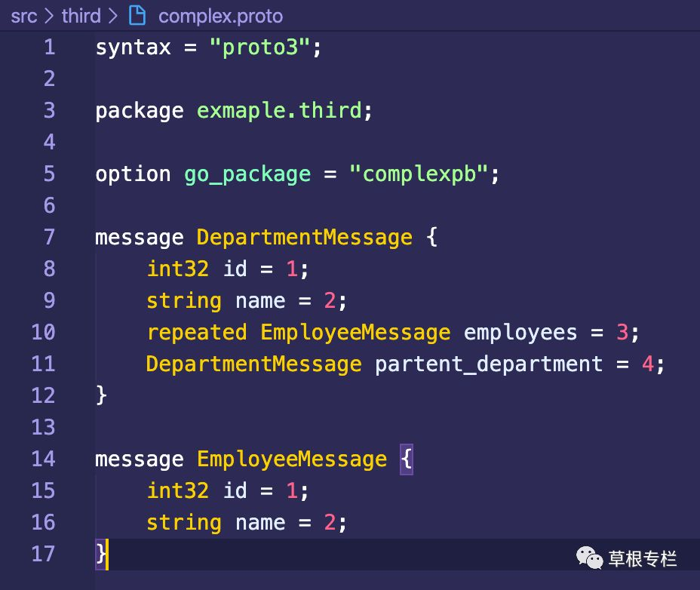Click 'int32' type on line 8
The image size is (700, 590).
[x=178, y=269]
